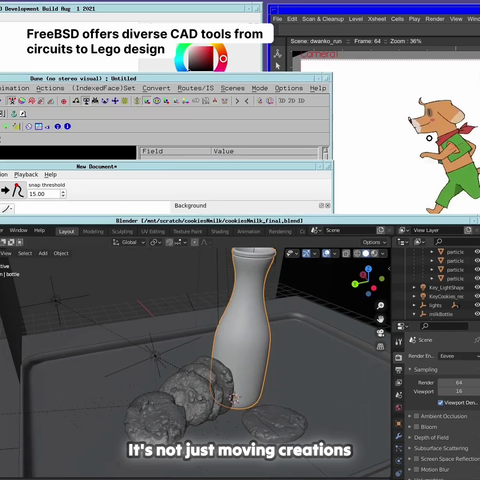Toggle the camera view icon in viewport
Viewport: 480px width, 480px height.
[380, 333]
